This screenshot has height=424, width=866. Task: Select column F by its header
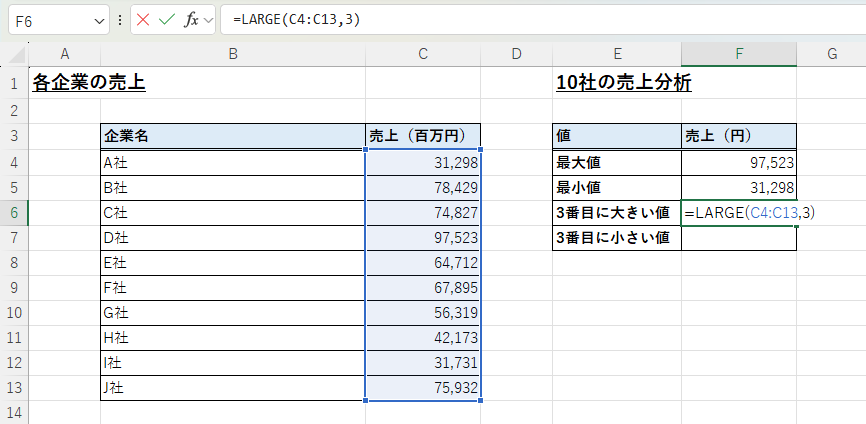tap(738, 54)
